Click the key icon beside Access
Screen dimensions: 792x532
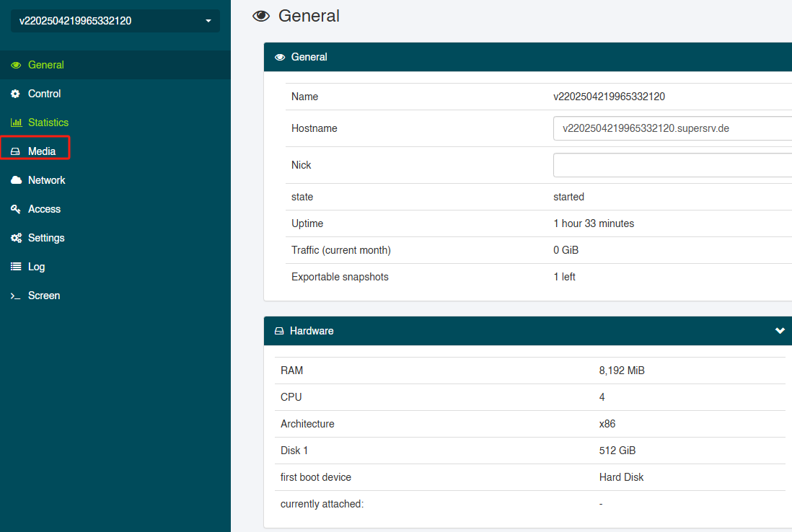pos(15,209)
